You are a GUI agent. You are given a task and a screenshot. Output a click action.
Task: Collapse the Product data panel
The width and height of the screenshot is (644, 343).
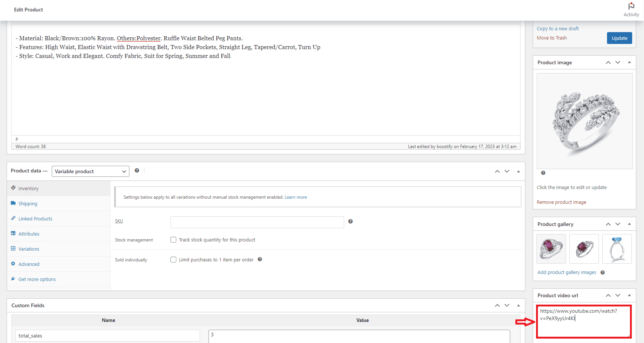[x=518, y=171]
